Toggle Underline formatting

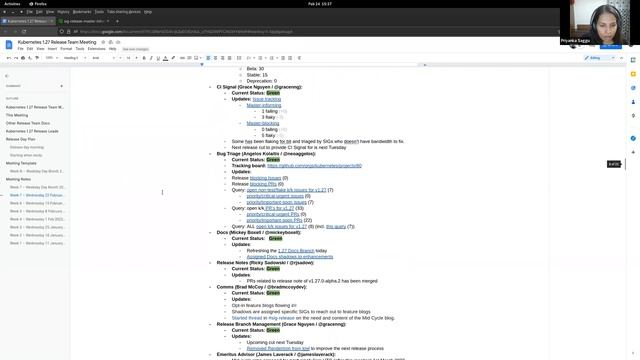158,58
